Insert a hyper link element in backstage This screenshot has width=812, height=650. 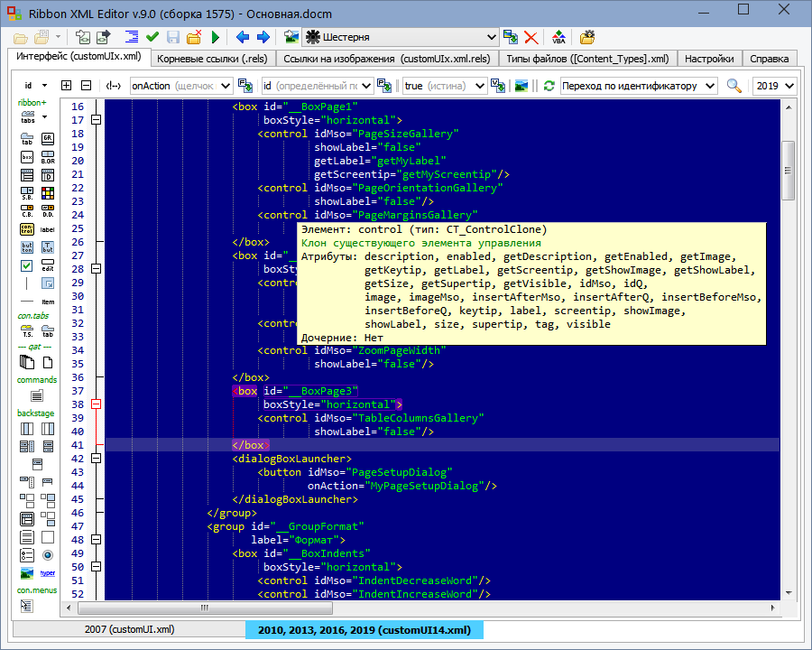[x=48, y=572]
